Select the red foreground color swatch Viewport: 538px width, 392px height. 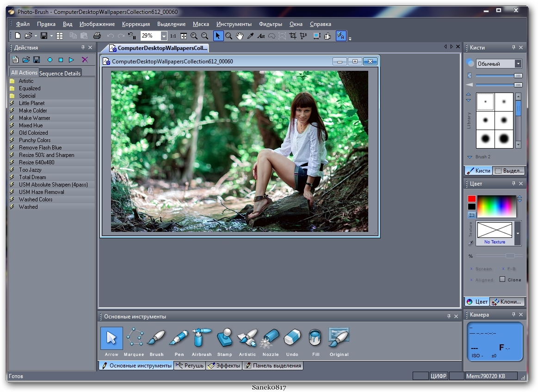click(x=471, y=199)
